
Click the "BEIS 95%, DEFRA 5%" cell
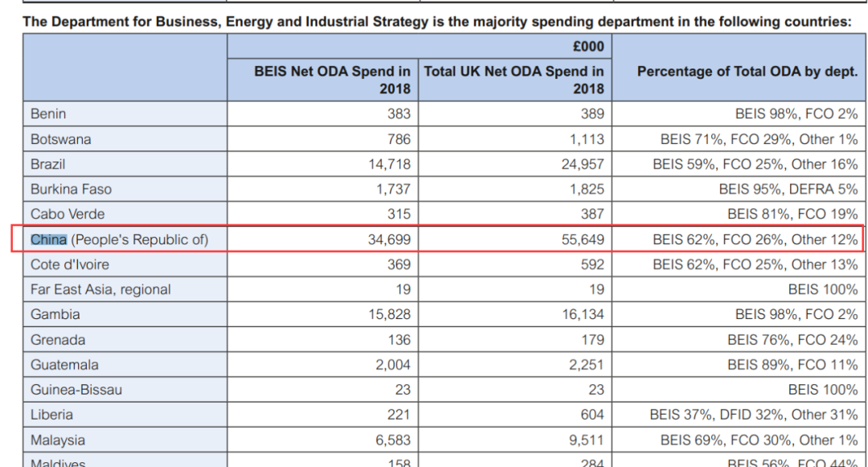788,190
